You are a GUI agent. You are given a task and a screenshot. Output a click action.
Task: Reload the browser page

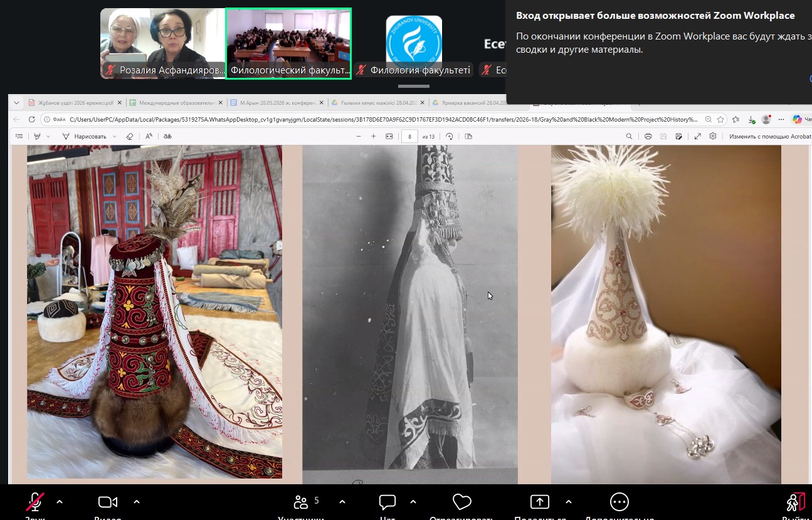click(x=32, y=119)
